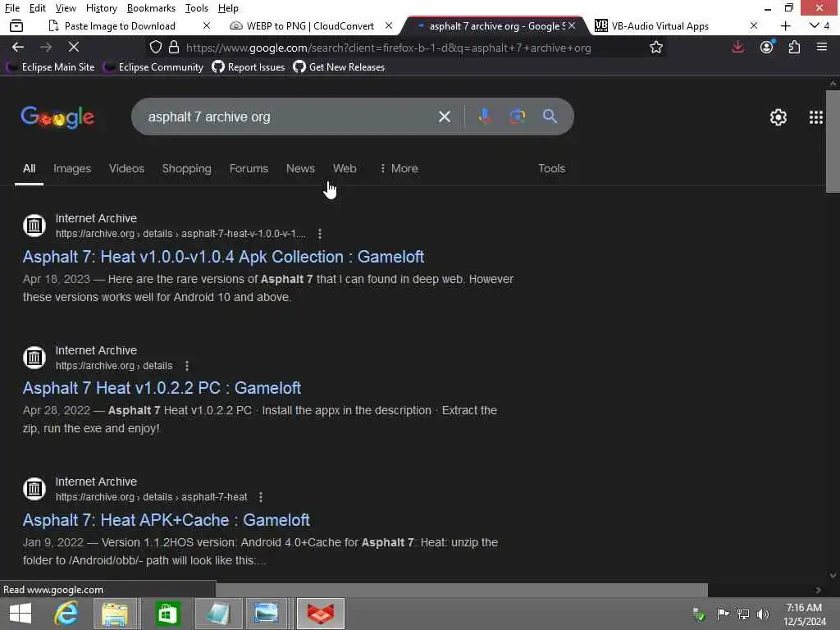Open Google quick settings gear
The height and width of the screenshot is (630, 840).
point(778,117)
